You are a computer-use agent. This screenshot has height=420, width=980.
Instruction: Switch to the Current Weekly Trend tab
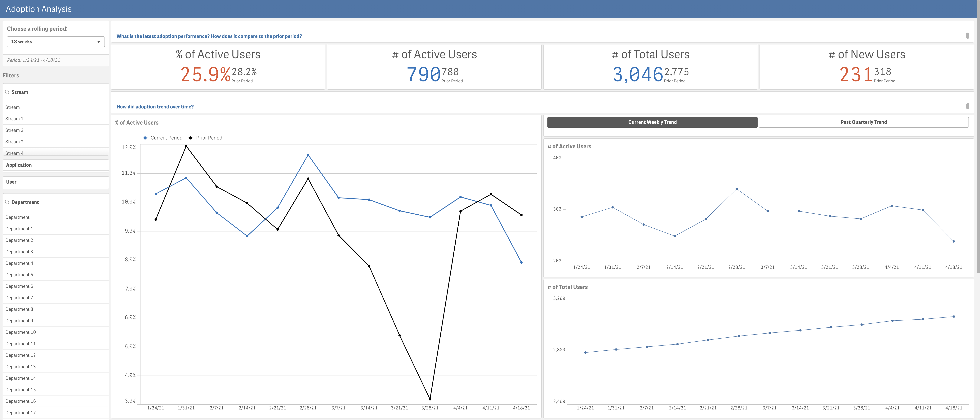coord(652,122)
